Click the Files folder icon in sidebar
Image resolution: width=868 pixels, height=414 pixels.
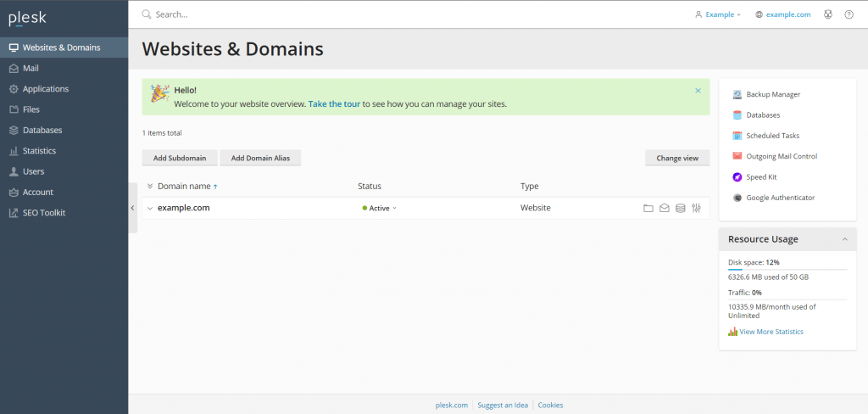coord(14,109)
